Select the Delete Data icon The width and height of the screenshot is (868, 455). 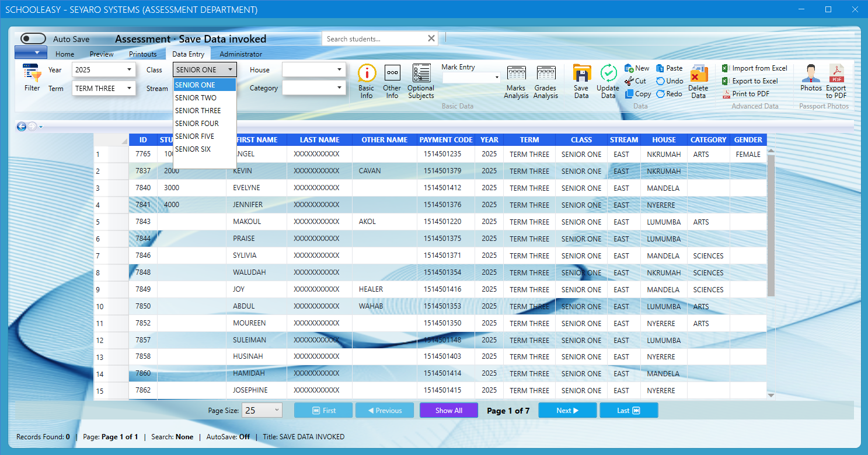pyautogui.click(x=699, y=80)
